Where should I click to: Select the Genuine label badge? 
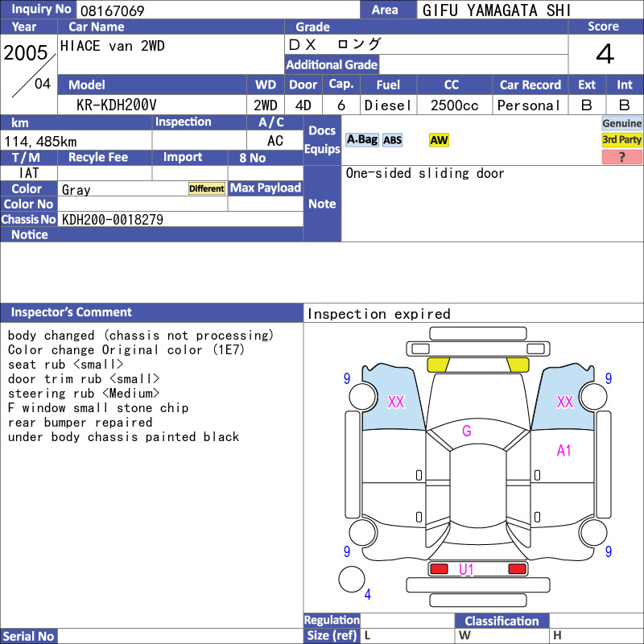click(x=621, y=123)
